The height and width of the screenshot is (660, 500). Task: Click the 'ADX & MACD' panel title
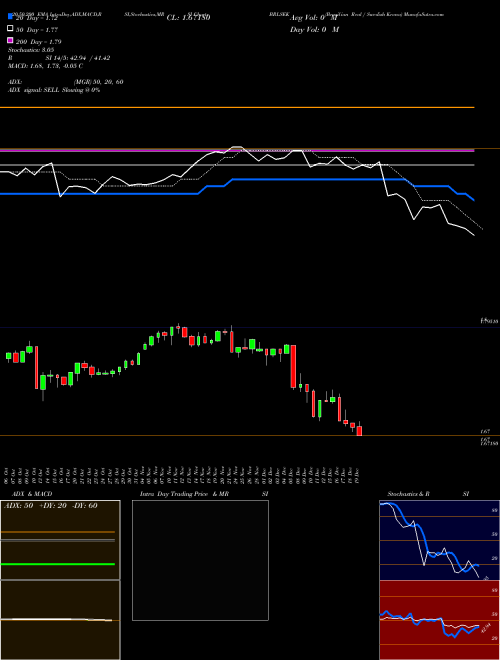click(x=32, y=494)
